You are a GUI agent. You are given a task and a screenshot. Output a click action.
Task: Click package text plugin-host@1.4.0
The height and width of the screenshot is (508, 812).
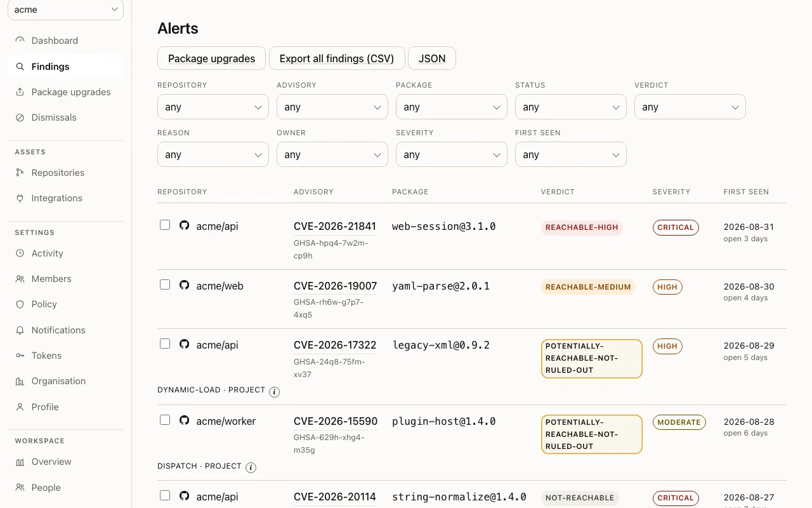(x=444, y=421)
